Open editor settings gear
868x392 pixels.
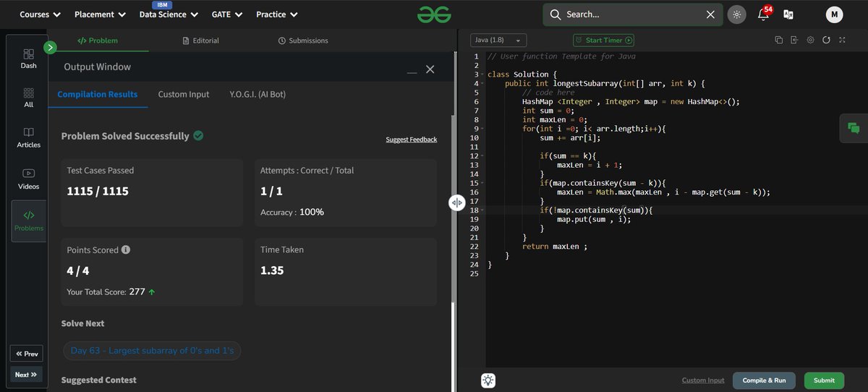pos(810,40)
